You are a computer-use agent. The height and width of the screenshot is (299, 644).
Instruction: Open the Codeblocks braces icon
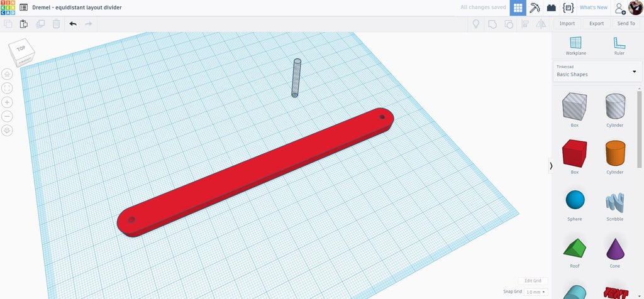click(x=568, y=8)
